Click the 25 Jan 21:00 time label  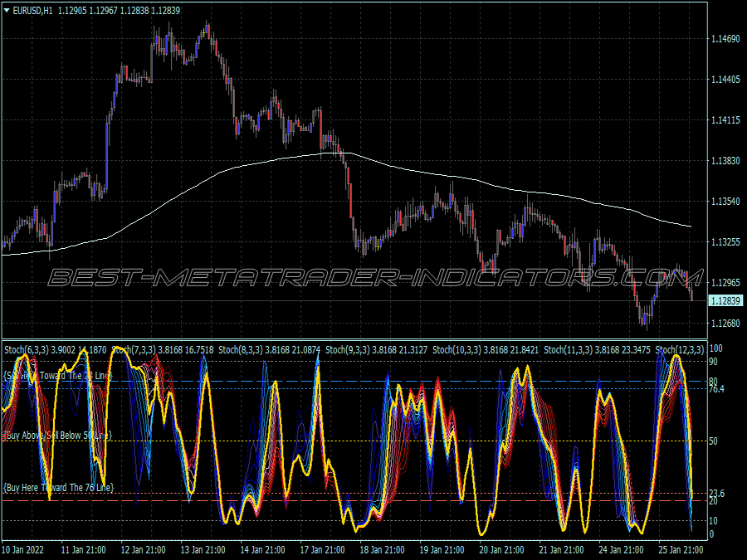681,549
